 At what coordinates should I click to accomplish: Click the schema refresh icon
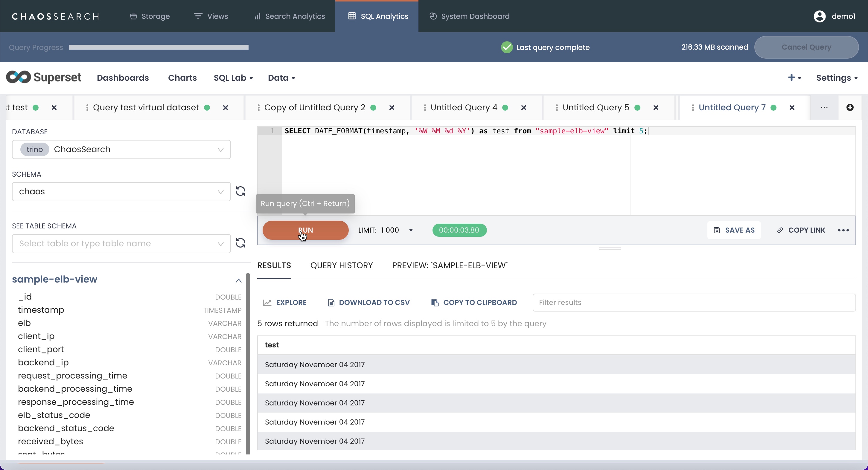[240, 191]
